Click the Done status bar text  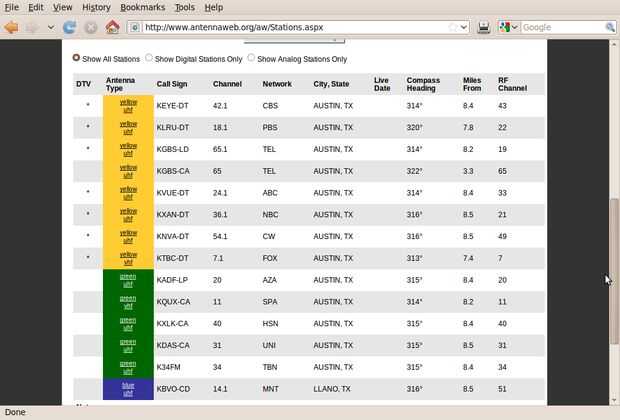tap(15, 412)
